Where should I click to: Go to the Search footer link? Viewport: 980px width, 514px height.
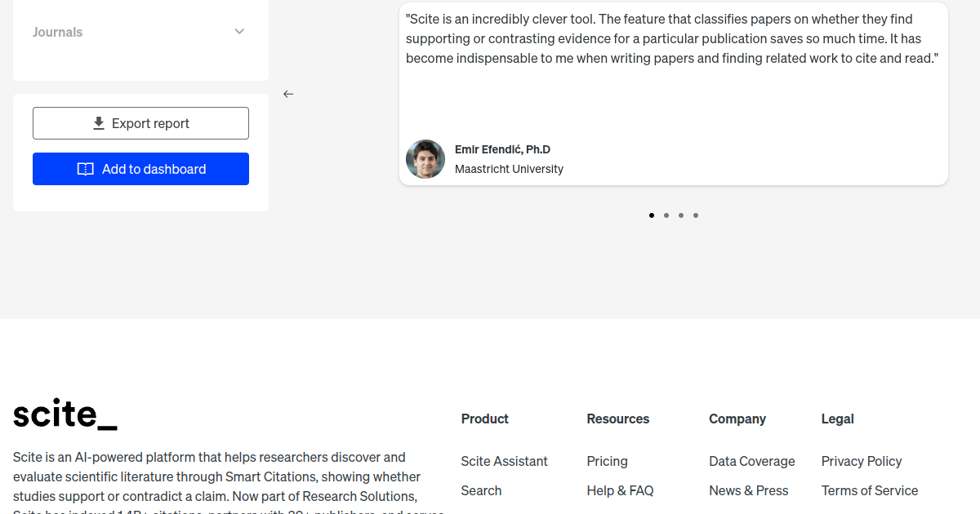[481, 490]
